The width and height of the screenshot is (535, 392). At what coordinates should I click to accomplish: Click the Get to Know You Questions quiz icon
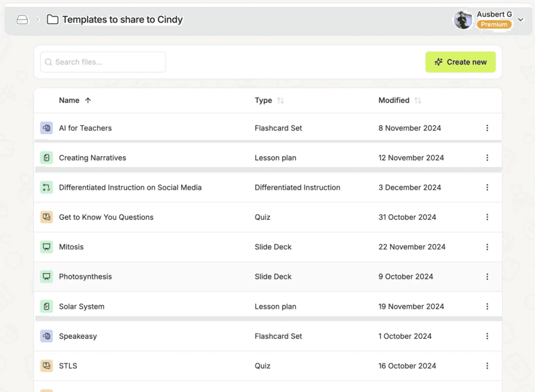pos(46,217)
